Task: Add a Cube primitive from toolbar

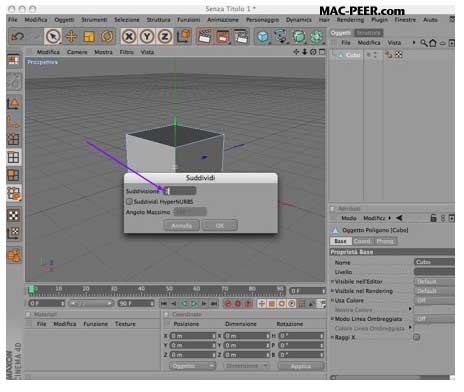Action: 263,36
